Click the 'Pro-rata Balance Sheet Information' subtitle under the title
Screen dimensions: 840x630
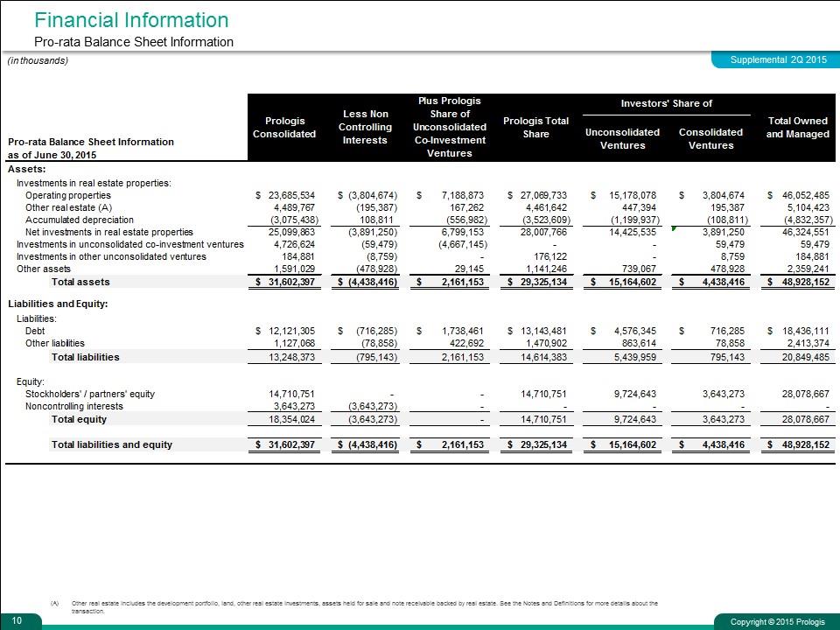point(134,42)
